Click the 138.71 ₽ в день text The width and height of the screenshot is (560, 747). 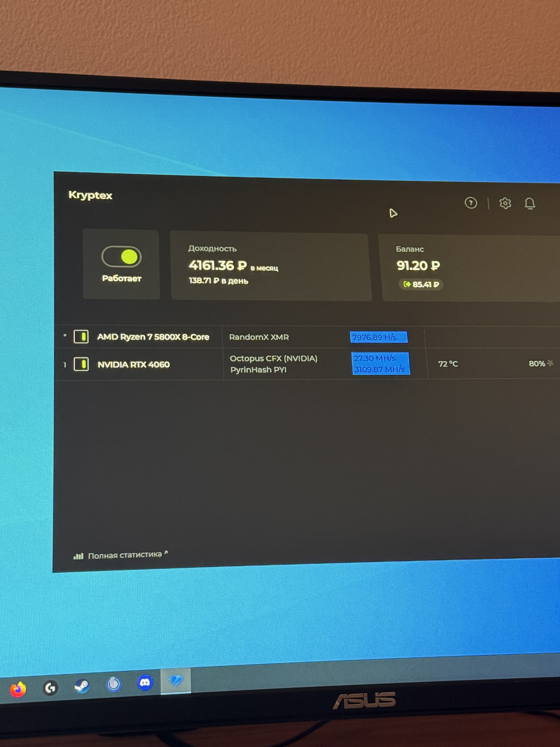(x=218, y=281)
